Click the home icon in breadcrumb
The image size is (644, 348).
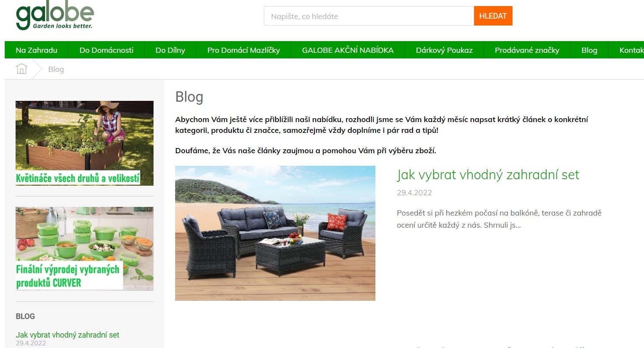point(22,69)
